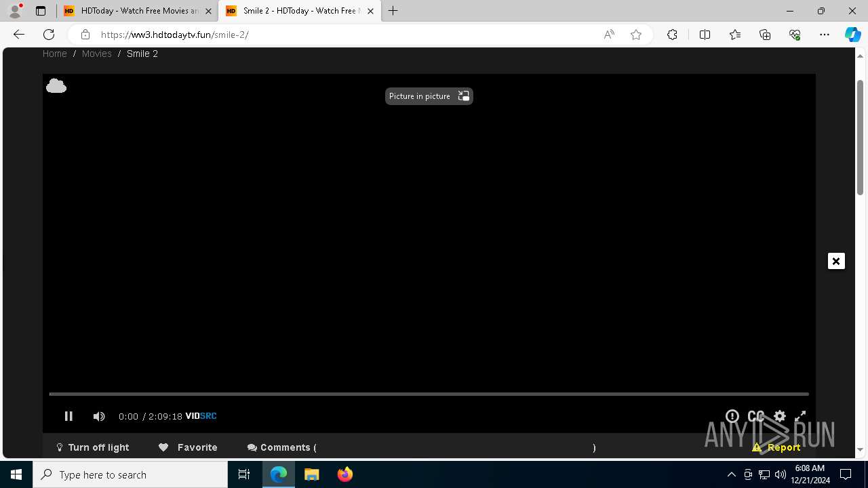Open network status tray icon
The height and width of the screenshot is (488, 868).
pyautogui.click(x=764, y=474)
